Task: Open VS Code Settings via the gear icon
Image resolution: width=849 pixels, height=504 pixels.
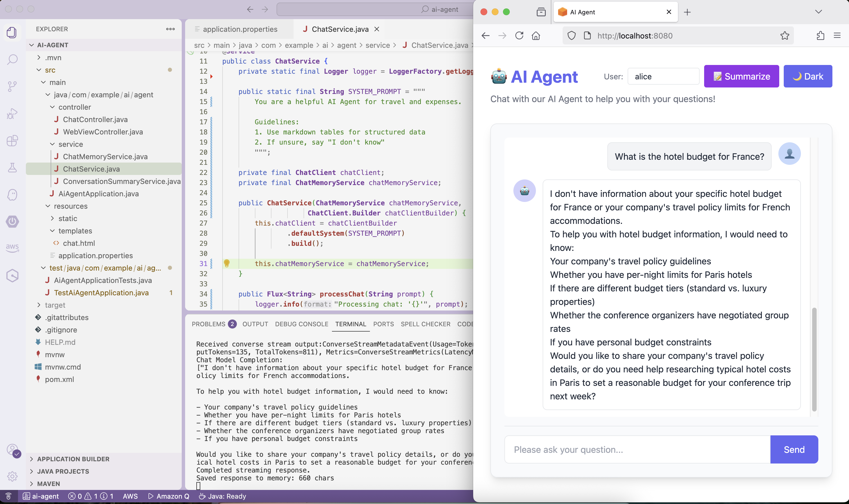Action: (12, 476)
